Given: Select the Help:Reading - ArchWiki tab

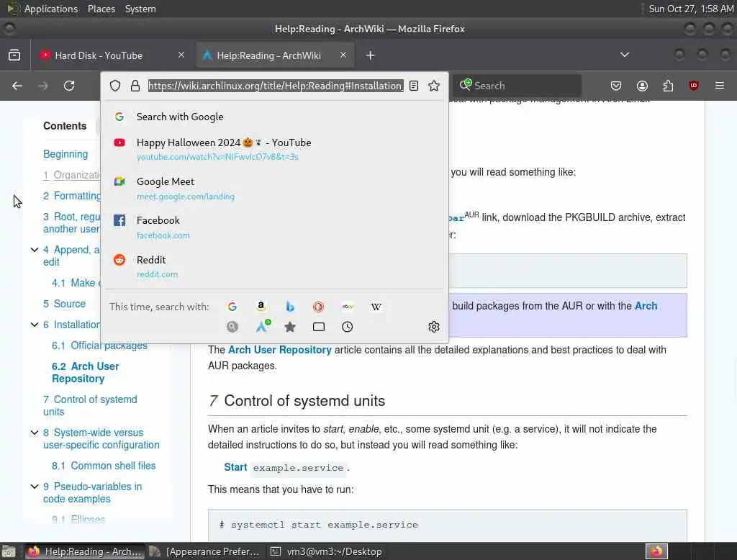Looking at the screenshot, I should pos(275,55).
